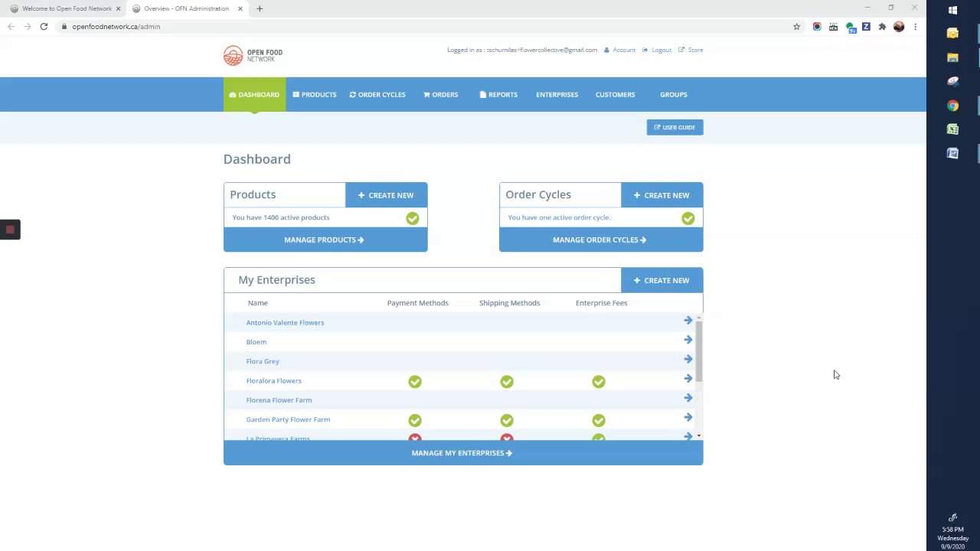The height and width of the screenshot is (551, 980).
Task: Open the Windows Start button
Action: click(952, 10)
